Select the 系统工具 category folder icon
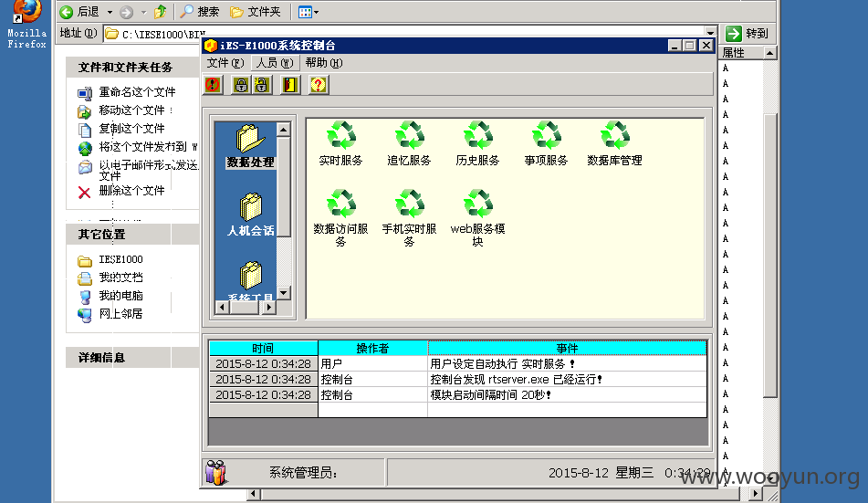 click(x=251, y=277)
